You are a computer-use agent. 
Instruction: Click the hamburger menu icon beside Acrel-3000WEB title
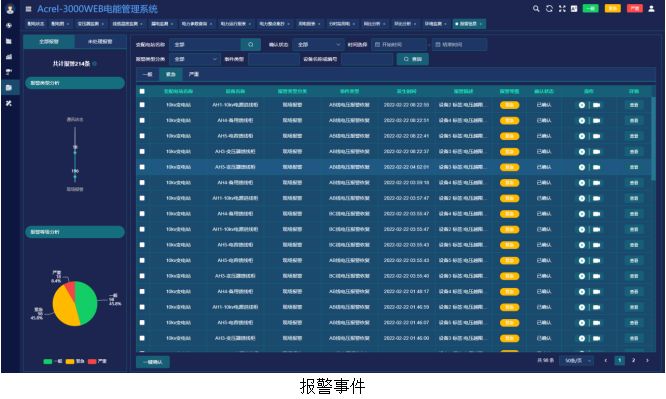pos(28,8)
